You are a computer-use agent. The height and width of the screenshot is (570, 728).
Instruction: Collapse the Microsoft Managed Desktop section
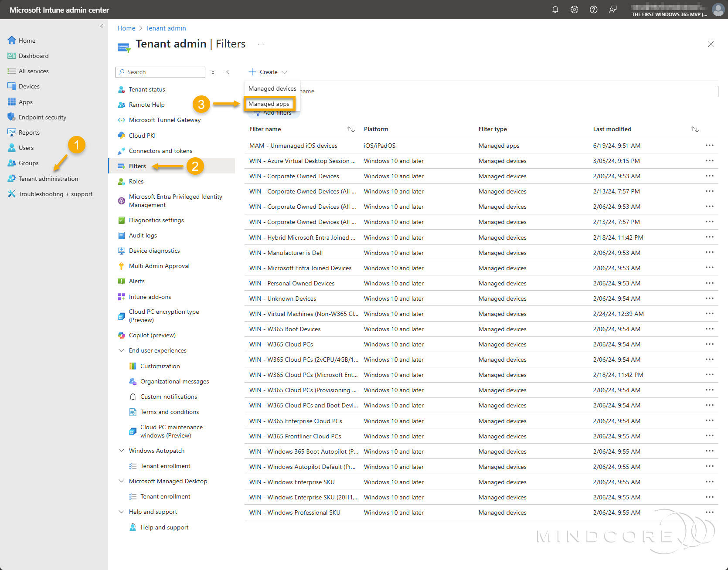pyautogui.click(x=122, y=481)
